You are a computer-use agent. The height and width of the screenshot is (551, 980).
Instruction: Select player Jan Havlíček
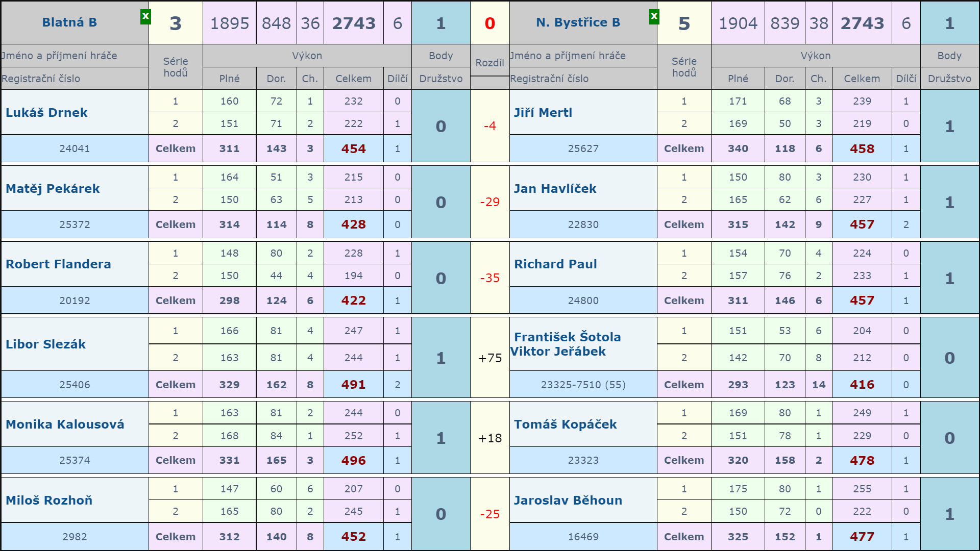click(x=555, y=189)
